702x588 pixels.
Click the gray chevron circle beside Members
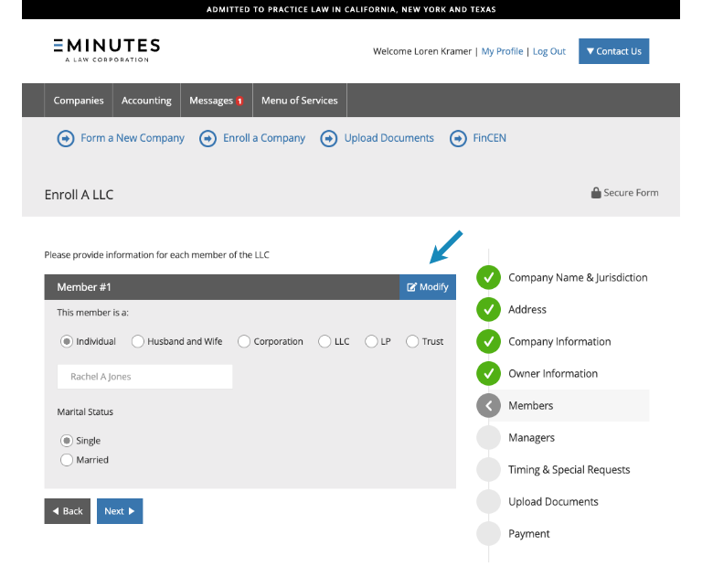(x=488, y=406)
